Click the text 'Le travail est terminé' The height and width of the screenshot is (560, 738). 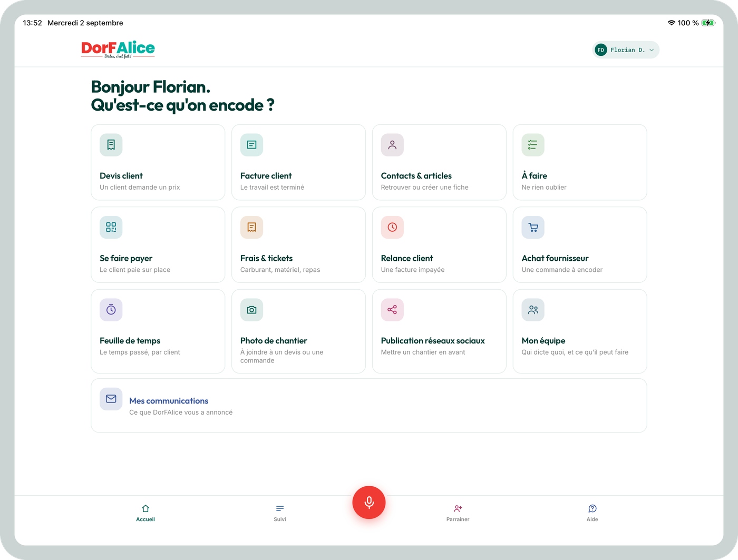click(x=272, y=188)
